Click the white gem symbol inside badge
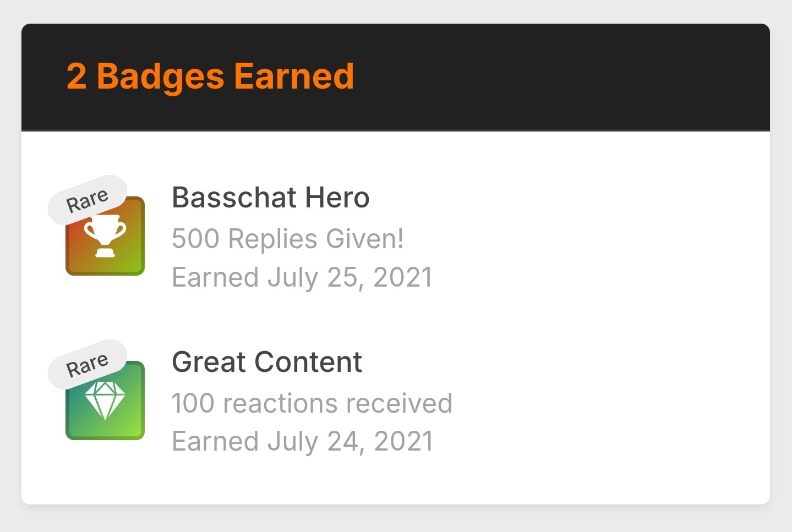Image resolution: width=792 pixels, height=532 pixels. click(x=105, y=401)
